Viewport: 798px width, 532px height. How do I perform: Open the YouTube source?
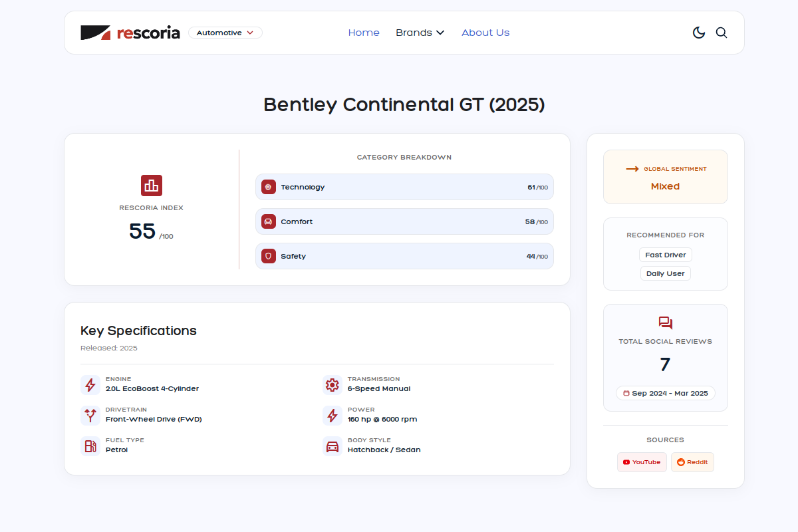(x=642, y=462)
